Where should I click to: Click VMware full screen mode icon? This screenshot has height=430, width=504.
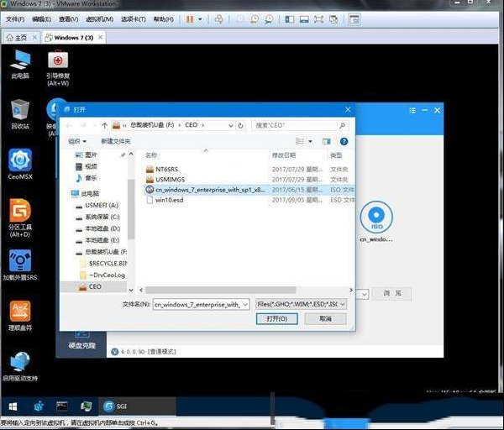click(318, 19)
